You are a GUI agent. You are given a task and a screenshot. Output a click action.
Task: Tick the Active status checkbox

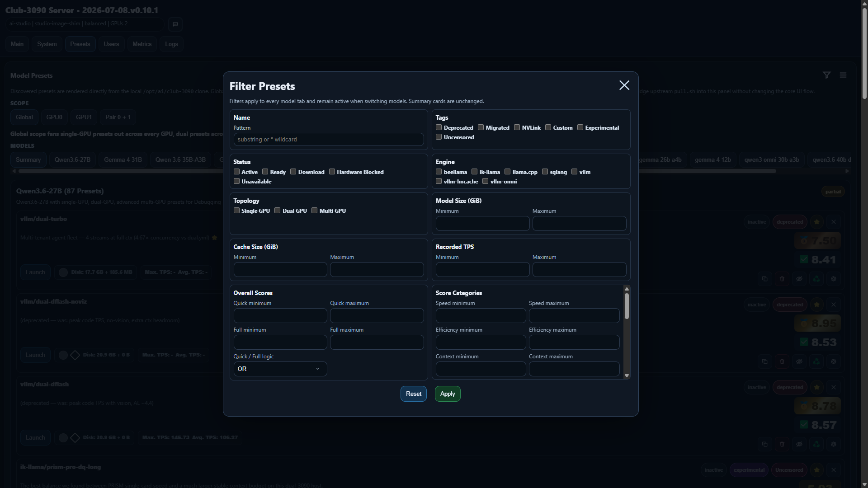tap(236, 172)
